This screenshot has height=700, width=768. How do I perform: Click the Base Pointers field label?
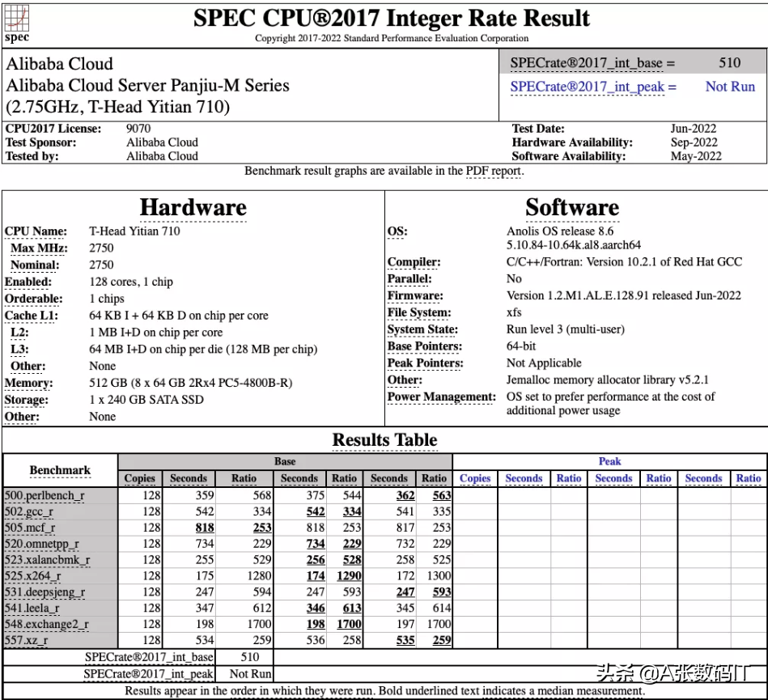425,346
